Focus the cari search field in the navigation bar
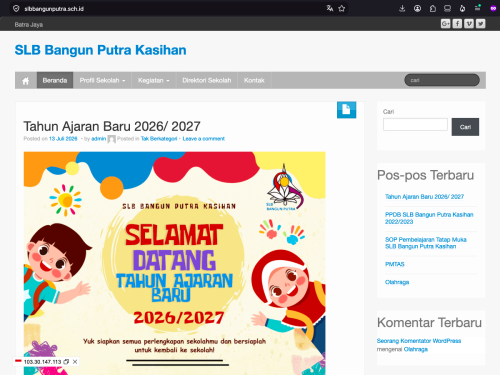The width and height of the screenshot is (500, 375). coord(442,80)
